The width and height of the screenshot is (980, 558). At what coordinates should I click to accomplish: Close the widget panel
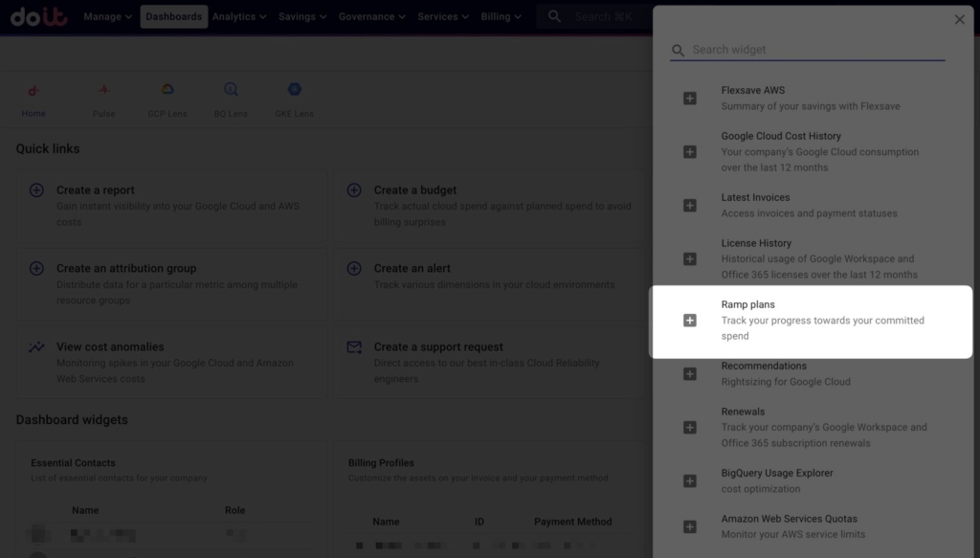click(960, 19)
